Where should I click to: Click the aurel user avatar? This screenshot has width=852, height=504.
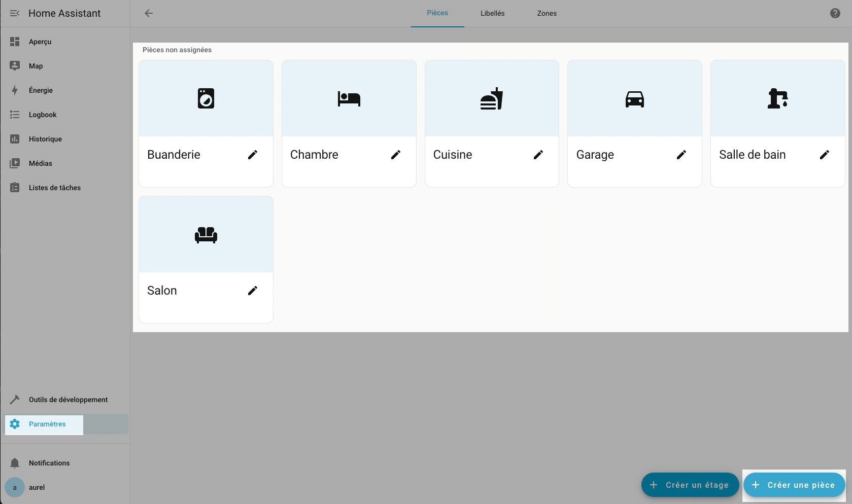point(15,487)
